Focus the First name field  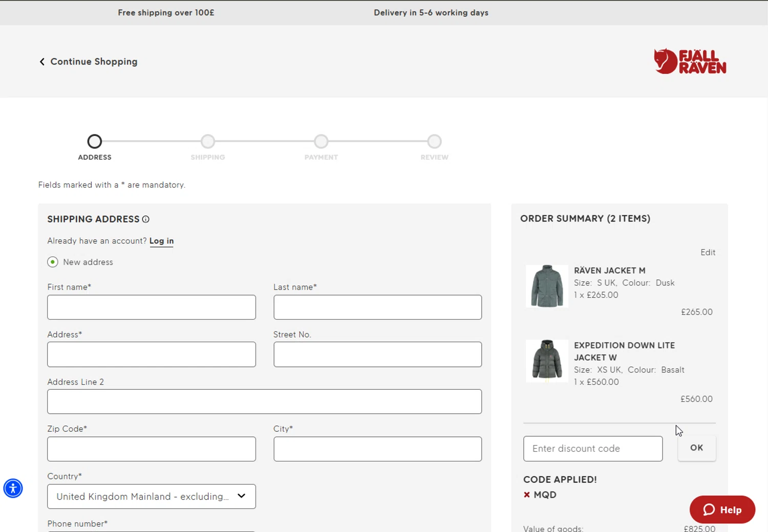[152, 307]
